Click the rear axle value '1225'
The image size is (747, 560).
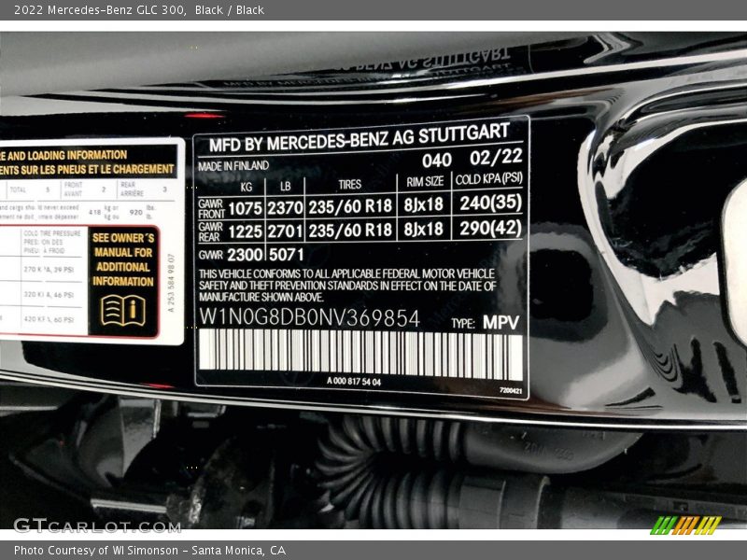[245, 231]
